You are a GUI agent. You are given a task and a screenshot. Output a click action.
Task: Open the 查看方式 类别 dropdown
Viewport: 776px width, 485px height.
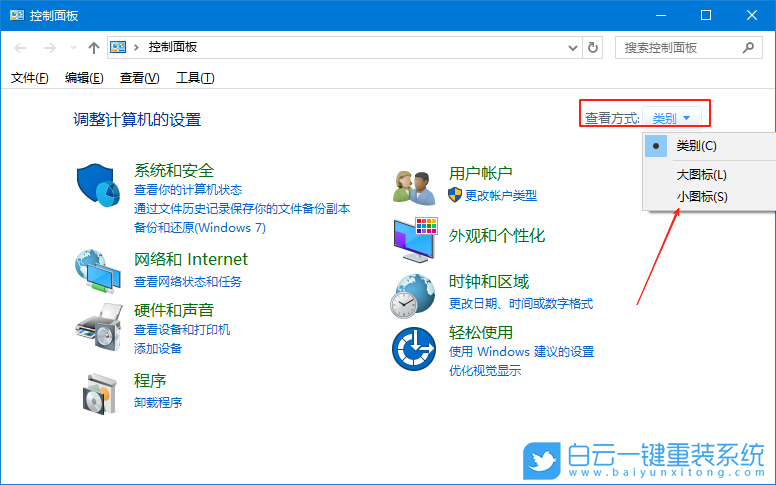tap(671, 118)
